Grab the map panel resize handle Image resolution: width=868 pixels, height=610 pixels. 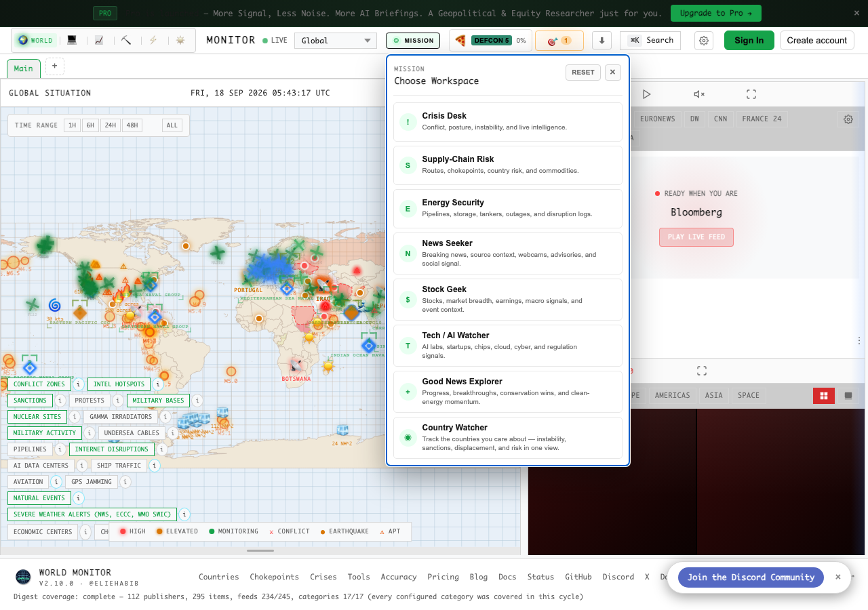(260, 550)
